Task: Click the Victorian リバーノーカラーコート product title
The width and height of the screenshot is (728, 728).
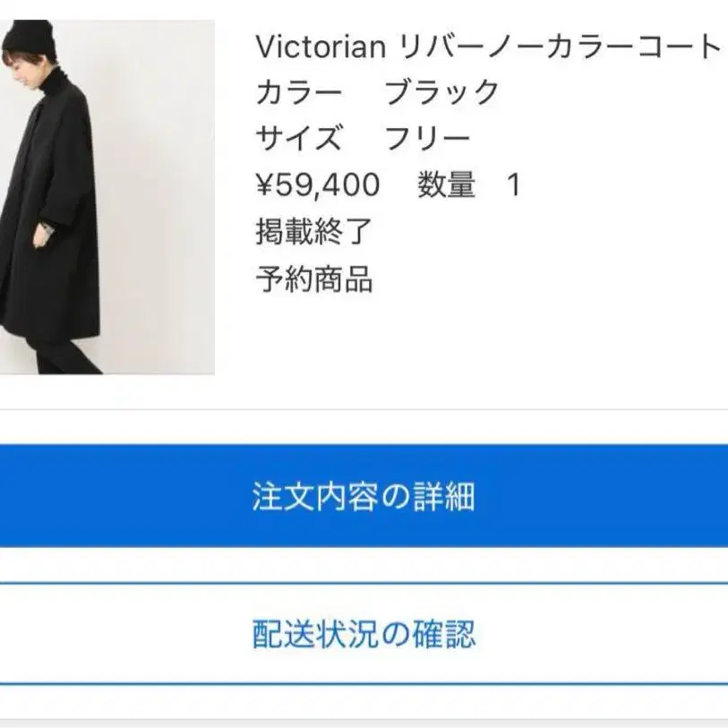Action: click(487, 47)
